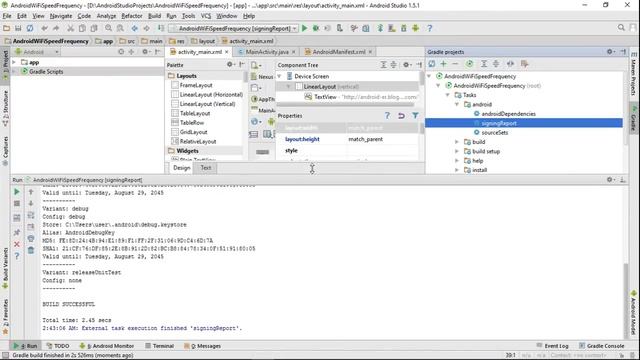
Task: Click Gradle Scripts in project tree
Action: 46,71
